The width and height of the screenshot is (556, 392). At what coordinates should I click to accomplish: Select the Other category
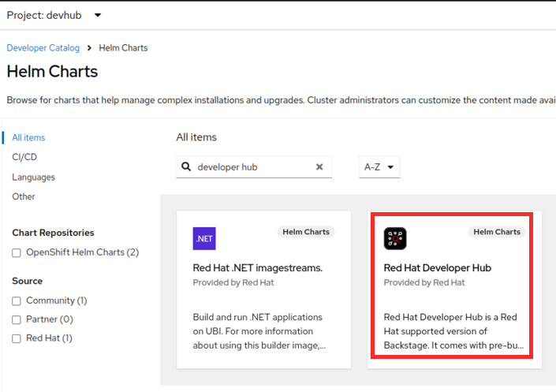pyautogui.click(x=24, y=196)
